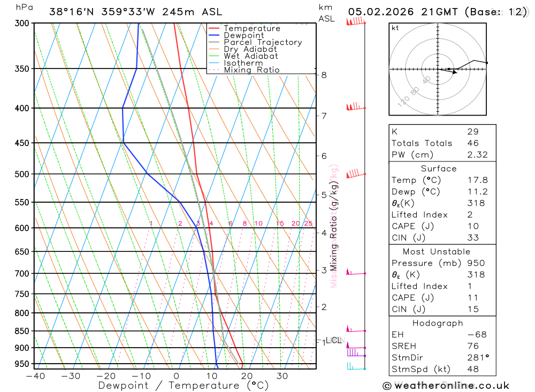
Task: Click the StmSpd (kt) value 48
Action: pyautogui.click(x=473, y=370)
